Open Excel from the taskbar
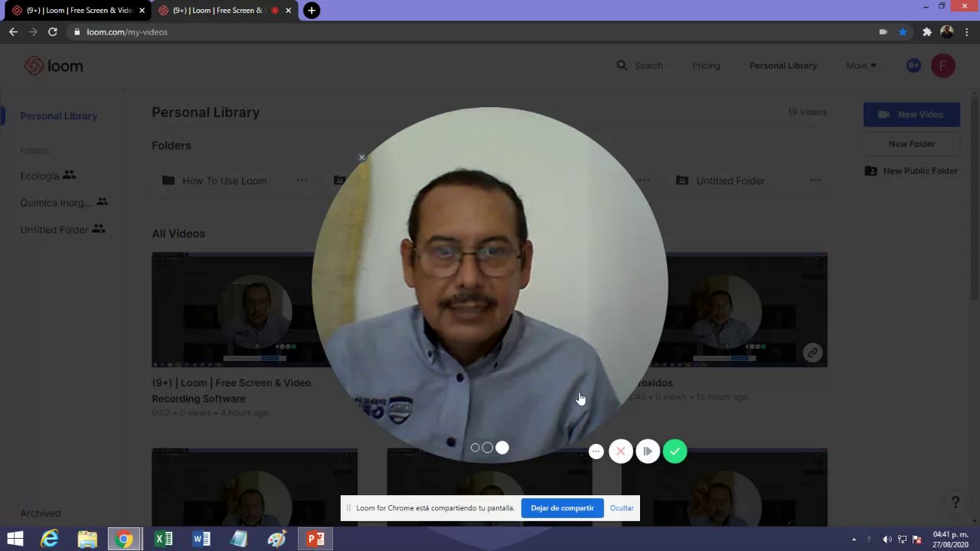Viewport: 980px width, 551px height. 163,540
